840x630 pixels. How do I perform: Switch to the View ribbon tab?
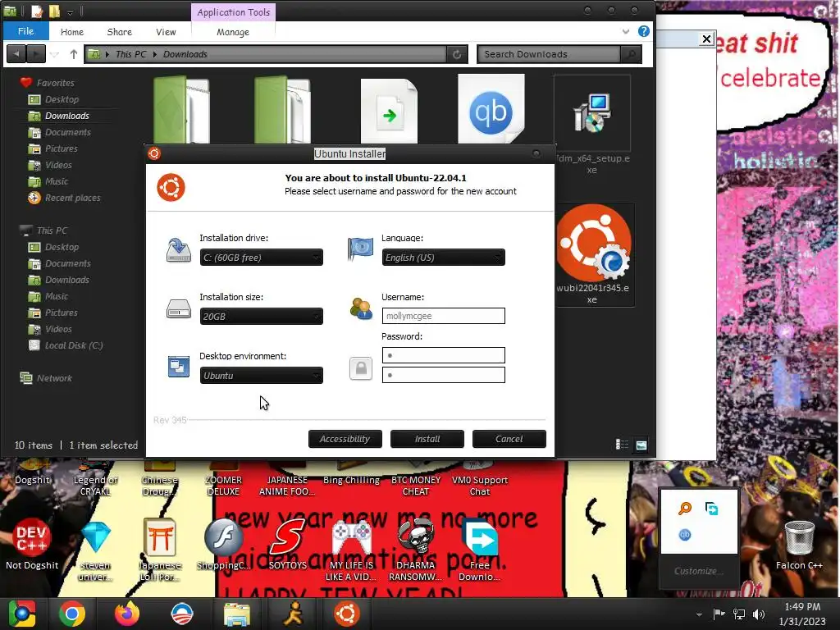[x=166, y=32]
